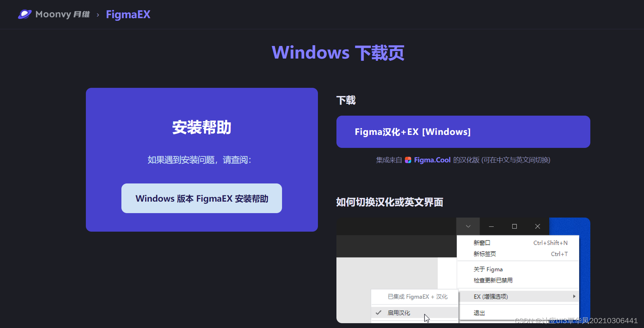Viewport: 644px width, 328px height.
Task: Click Windows 版本 FigmaEX 安装帮助 button
Action: [202, 198]
